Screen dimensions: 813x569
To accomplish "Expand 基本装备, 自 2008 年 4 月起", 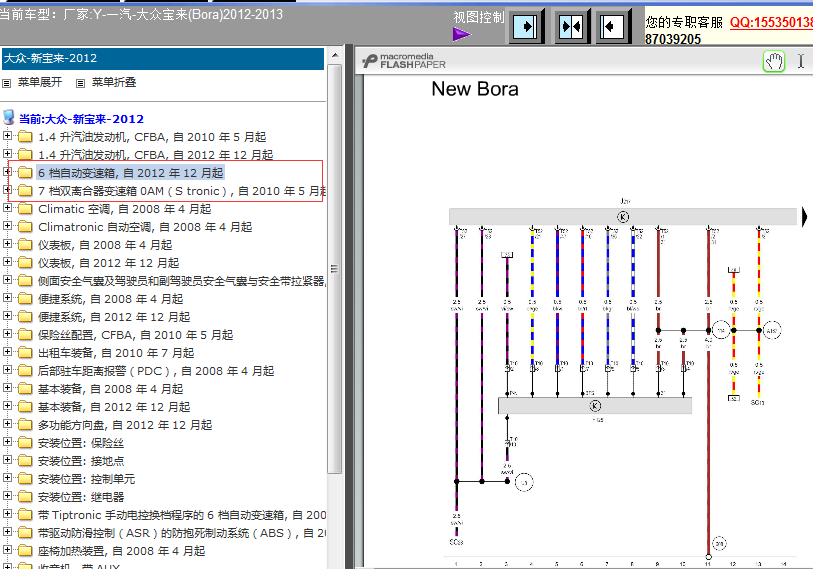I will (x=7, y=388).
